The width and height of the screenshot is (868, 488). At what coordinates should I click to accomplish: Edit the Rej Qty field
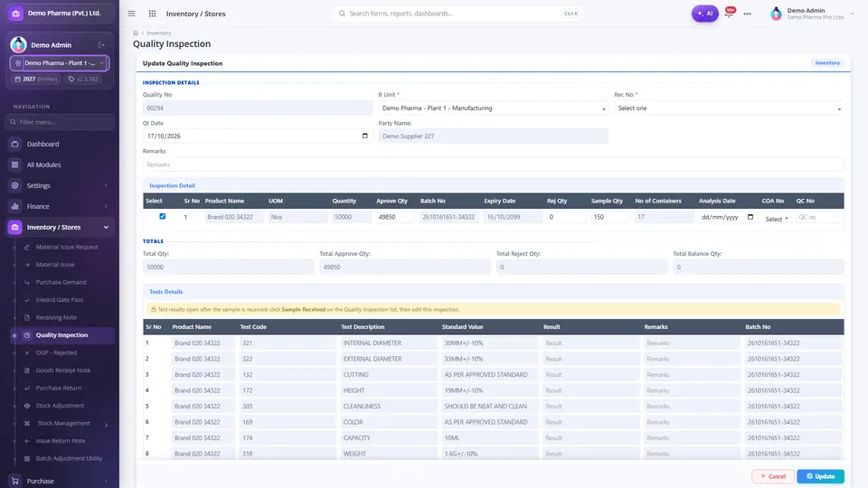[566, 217]
